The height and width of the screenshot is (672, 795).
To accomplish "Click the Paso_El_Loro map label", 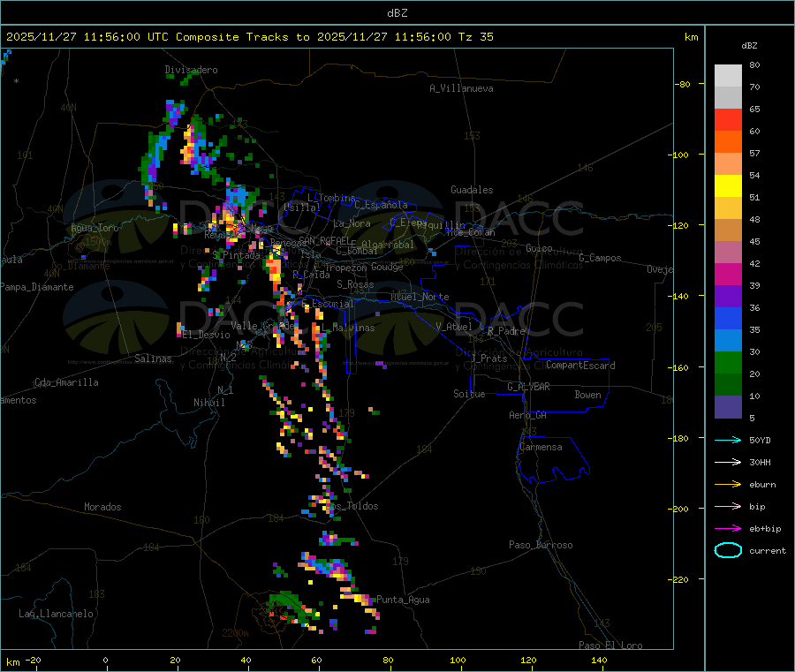I will (610, 646).
